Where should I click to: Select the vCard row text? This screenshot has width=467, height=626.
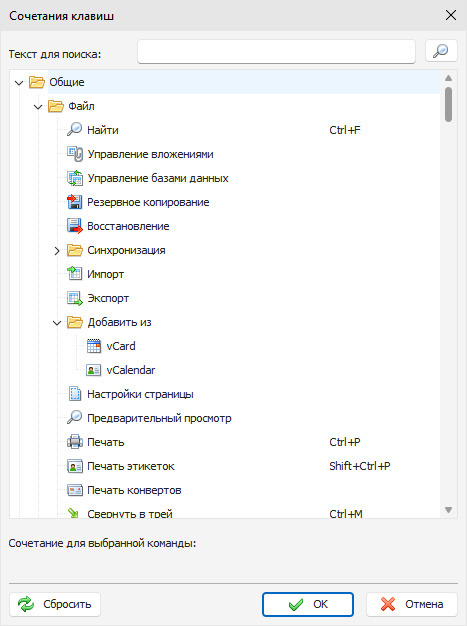pos(121,346)
